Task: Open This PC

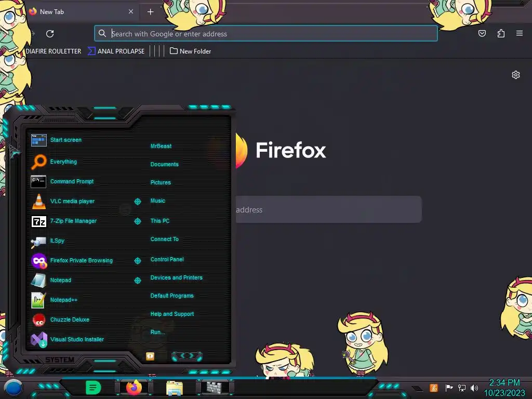Action: point(160,221)
